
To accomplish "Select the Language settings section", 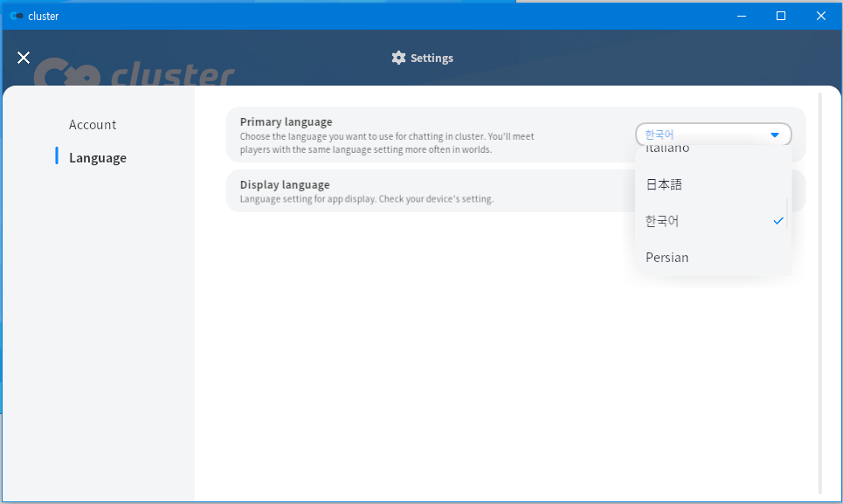I will click(97, 158).
